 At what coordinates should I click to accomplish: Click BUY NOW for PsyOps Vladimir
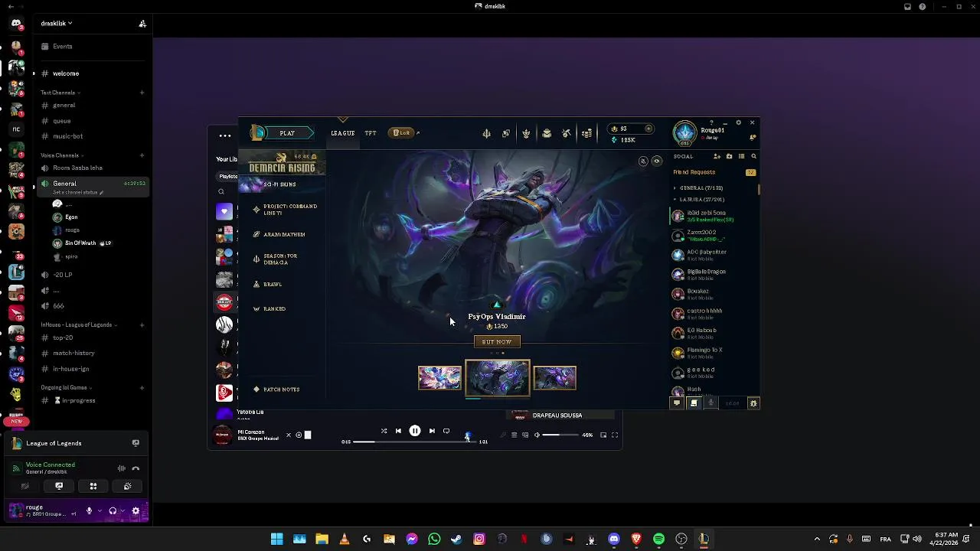[497, 342]
